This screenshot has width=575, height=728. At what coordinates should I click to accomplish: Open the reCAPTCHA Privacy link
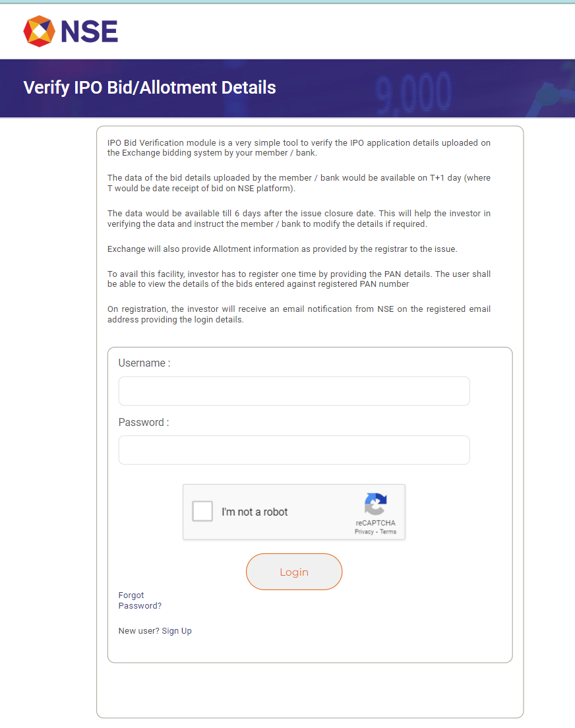(x=364, y=531)
